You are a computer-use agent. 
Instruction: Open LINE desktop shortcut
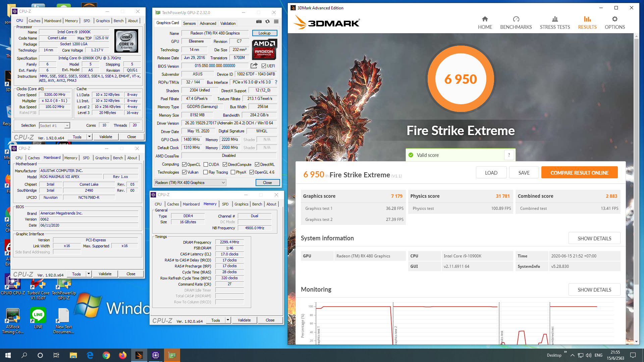point(38,318)
